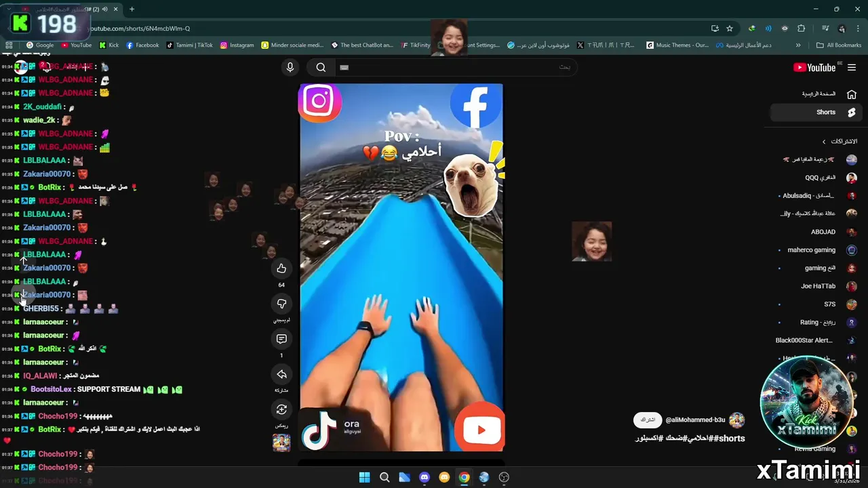
Task: Dislike the Short with thumbs down
Action: pyautogui.click(x=281, y=304)
